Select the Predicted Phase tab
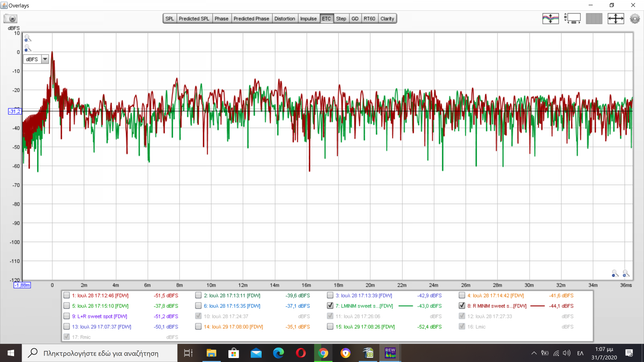The height and width of the screenshot is (362, 644). click(251, 19)
